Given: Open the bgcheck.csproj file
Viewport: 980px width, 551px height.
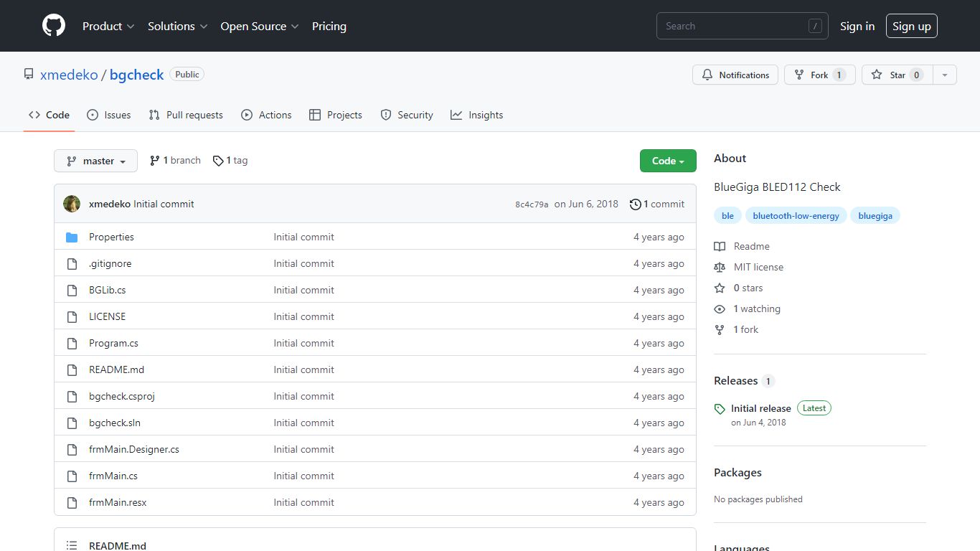Looking at the screenshot, I should [x=122, y=396].
